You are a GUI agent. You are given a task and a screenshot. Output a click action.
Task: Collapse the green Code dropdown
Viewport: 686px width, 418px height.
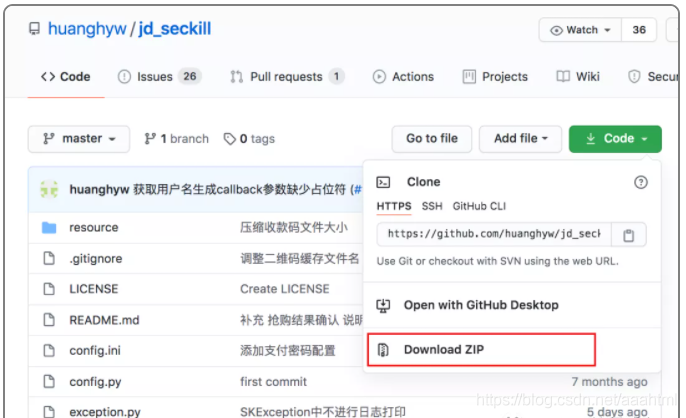[x=615, y=139]
